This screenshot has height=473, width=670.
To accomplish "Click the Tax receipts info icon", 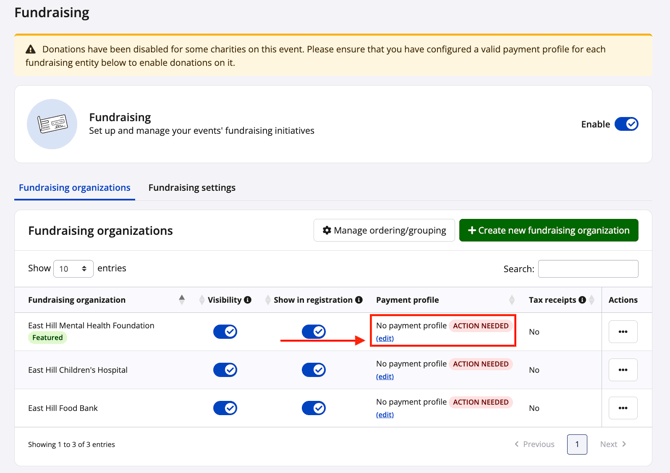I will coord(582,300).
